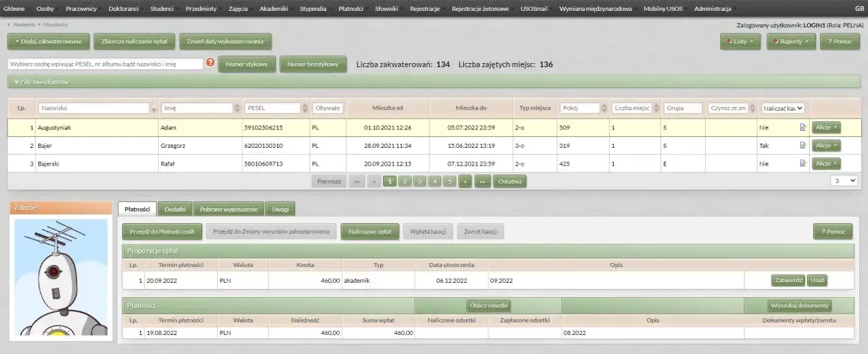Screen dimensions: 868x354
Task: Click the person search input field
Action: [x=105, y=64]
